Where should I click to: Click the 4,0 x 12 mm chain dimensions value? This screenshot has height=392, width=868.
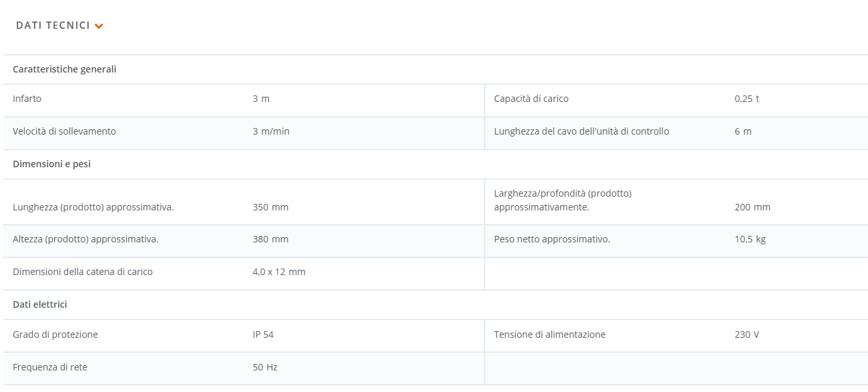point(279,272)
